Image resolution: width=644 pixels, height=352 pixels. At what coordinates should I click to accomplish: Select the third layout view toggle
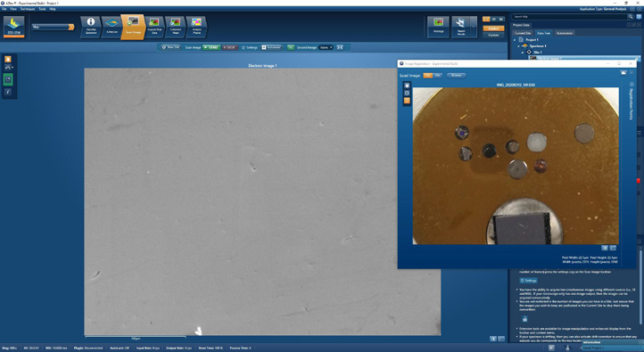click(501, 19)
